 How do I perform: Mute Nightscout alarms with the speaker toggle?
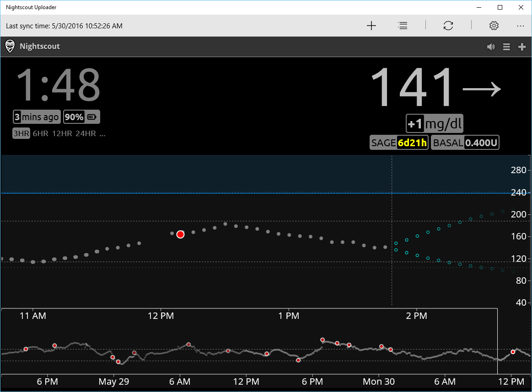click(x=491, y=47)
